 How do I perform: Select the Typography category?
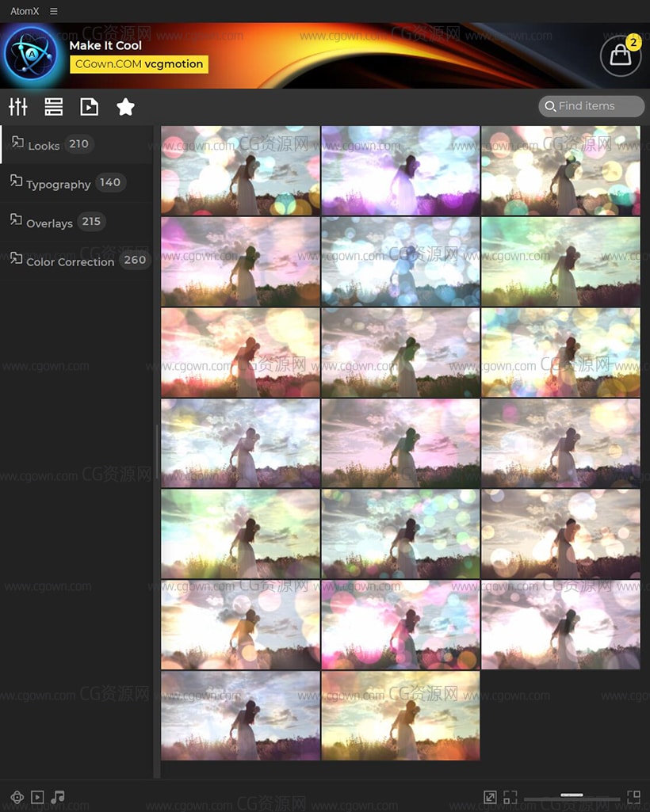pyautogui.click(x=77, y=183)
